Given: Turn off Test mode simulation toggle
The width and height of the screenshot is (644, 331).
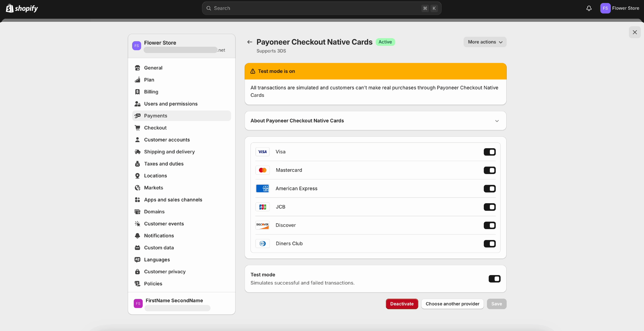Looking at the screenshot, I should 495,279.
